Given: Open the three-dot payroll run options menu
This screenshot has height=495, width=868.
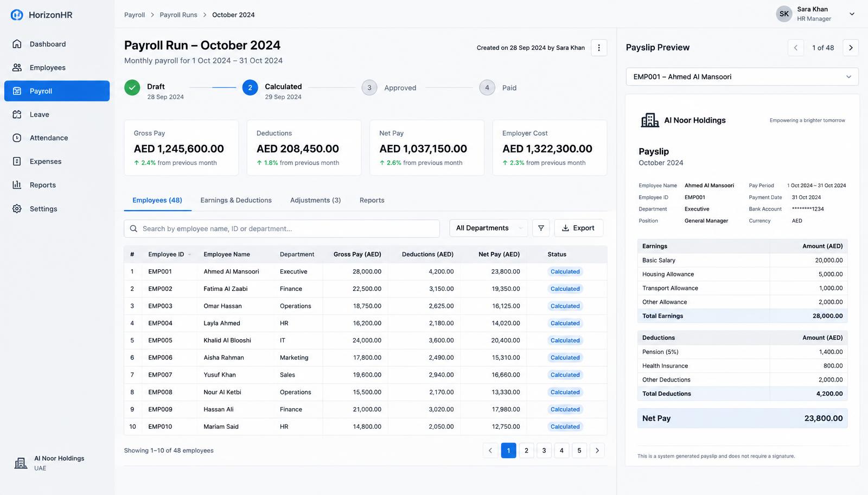Looking at the screenshot, I should (599, 48).
